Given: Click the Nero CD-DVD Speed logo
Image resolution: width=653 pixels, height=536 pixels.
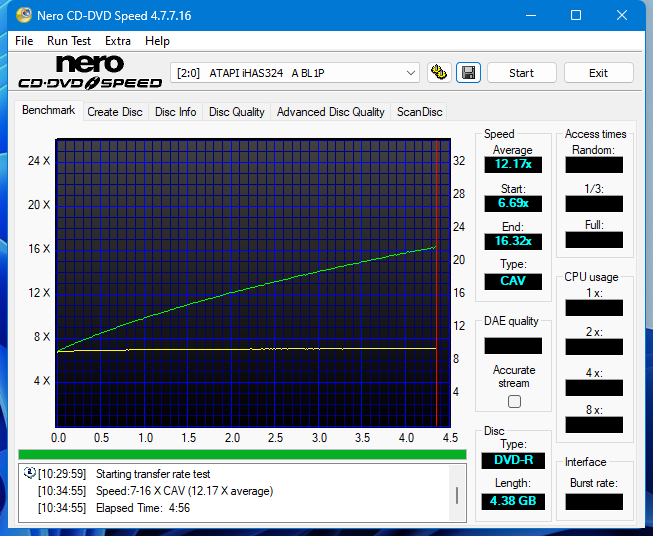Looking at the screenshot, I should pyautogui.click(x=90, y=72).
